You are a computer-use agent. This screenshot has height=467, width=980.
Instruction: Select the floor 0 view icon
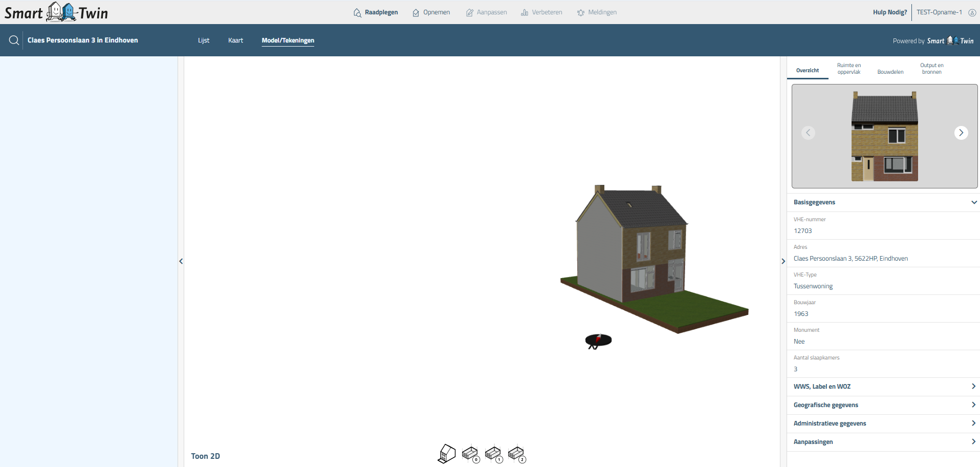pos(470,454)
